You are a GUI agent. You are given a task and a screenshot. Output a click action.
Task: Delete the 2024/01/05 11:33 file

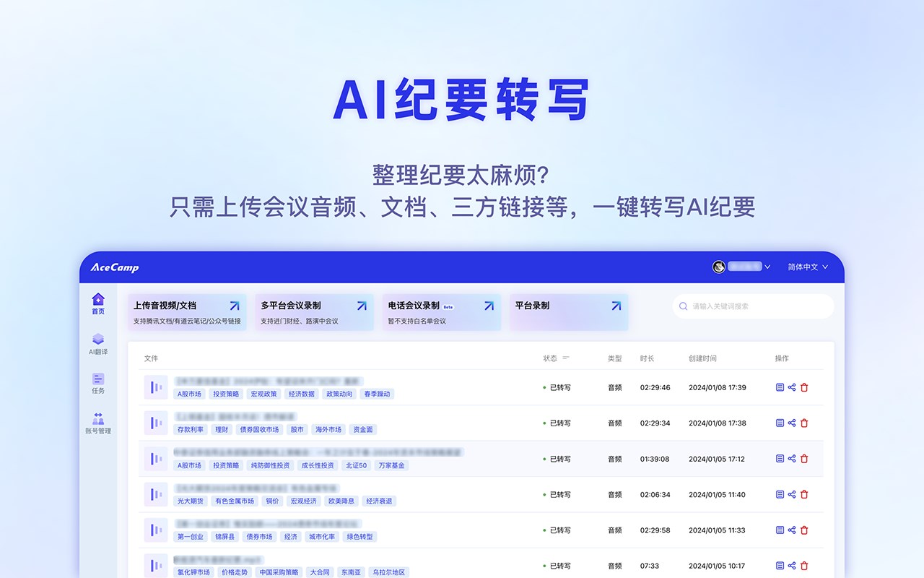point(804,530)
